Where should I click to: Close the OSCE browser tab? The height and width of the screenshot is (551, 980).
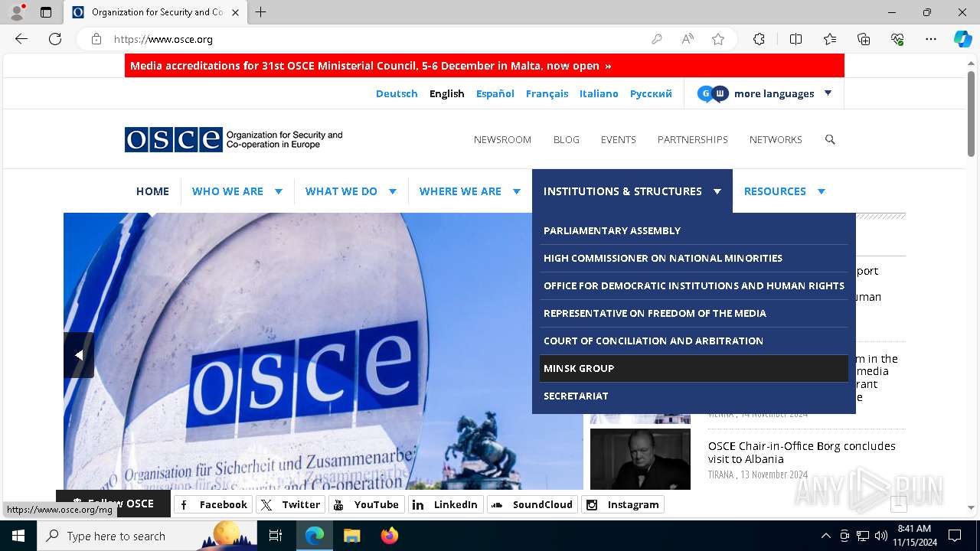pos(235,12)
